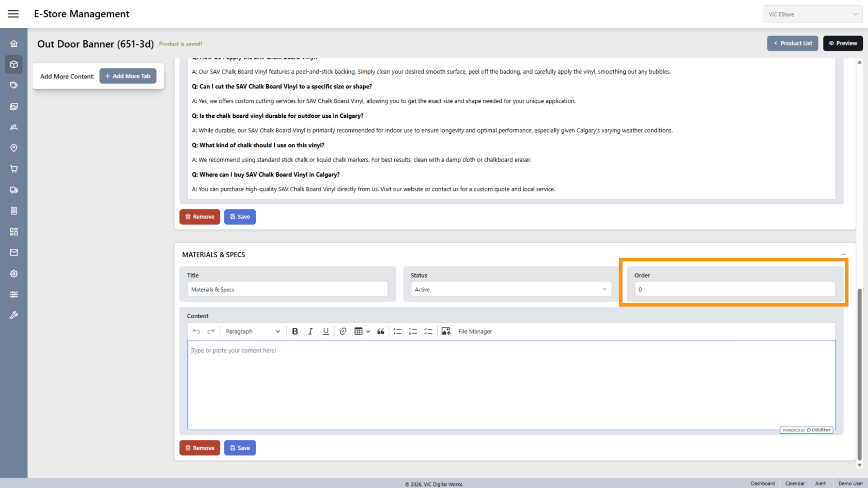Viewport: 868px width, 488px height.
Task: Toggle bold formatting in the editor
Action: 295,332
